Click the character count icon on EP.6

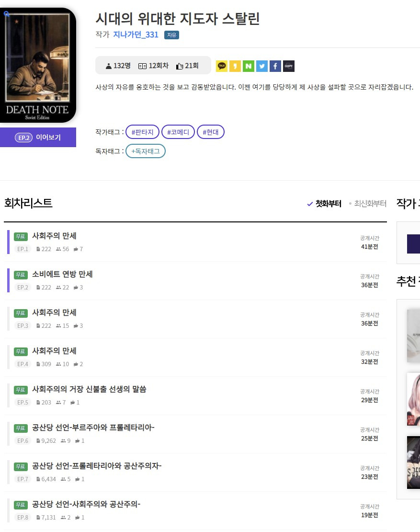pyautogui.click(x=38, y=441)
